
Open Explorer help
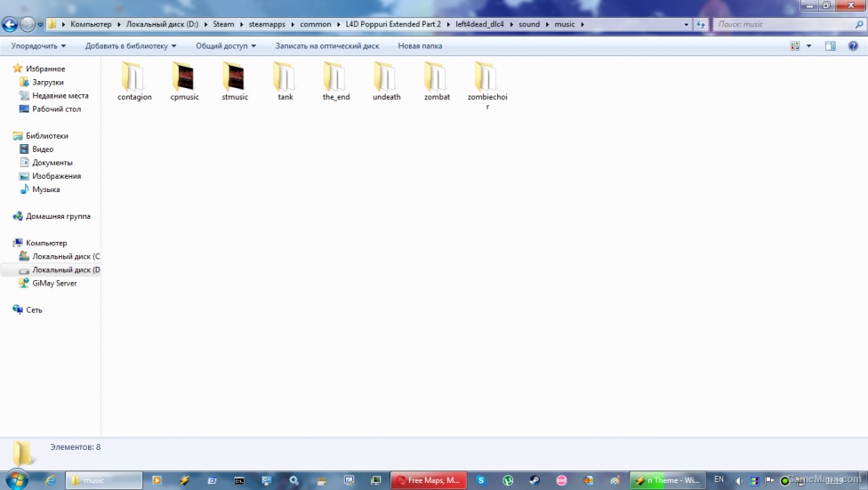pos(853,46)
